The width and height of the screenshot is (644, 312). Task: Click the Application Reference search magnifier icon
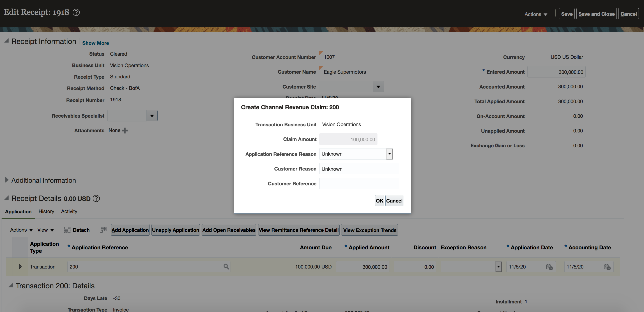pos(226,266)
